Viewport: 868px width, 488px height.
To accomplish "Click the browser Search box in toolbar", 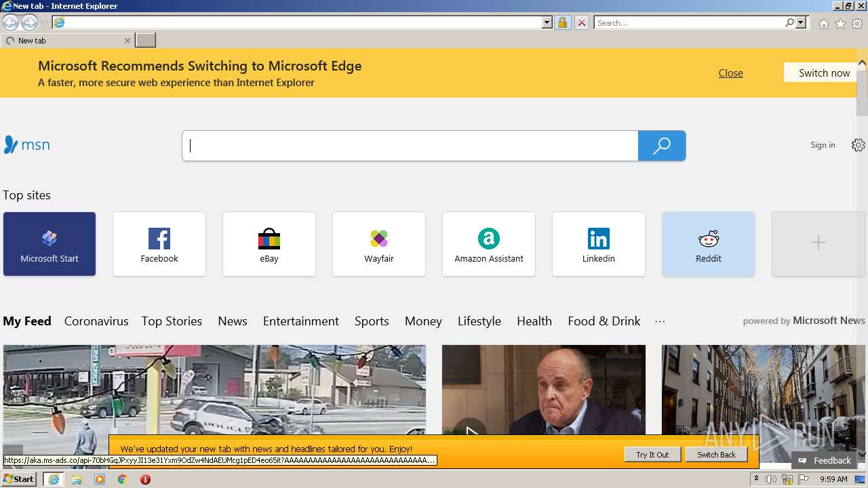I will [689, 22].
